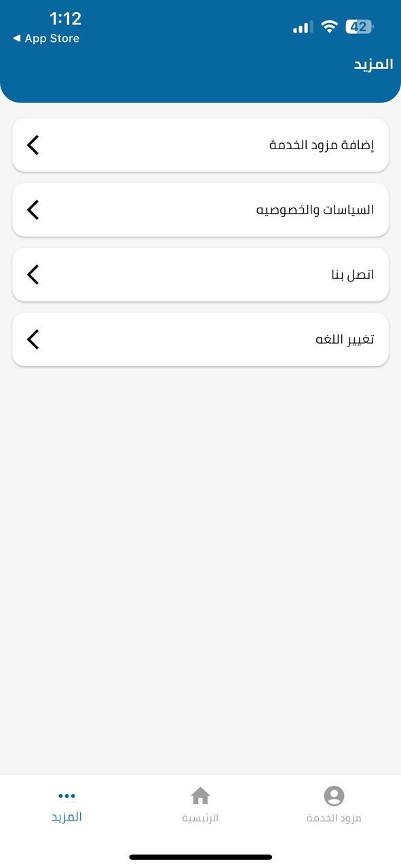This screenshot has width=401, height=868.
Task: Tap the Wi-Fi status icon
Action: (330, 26)
